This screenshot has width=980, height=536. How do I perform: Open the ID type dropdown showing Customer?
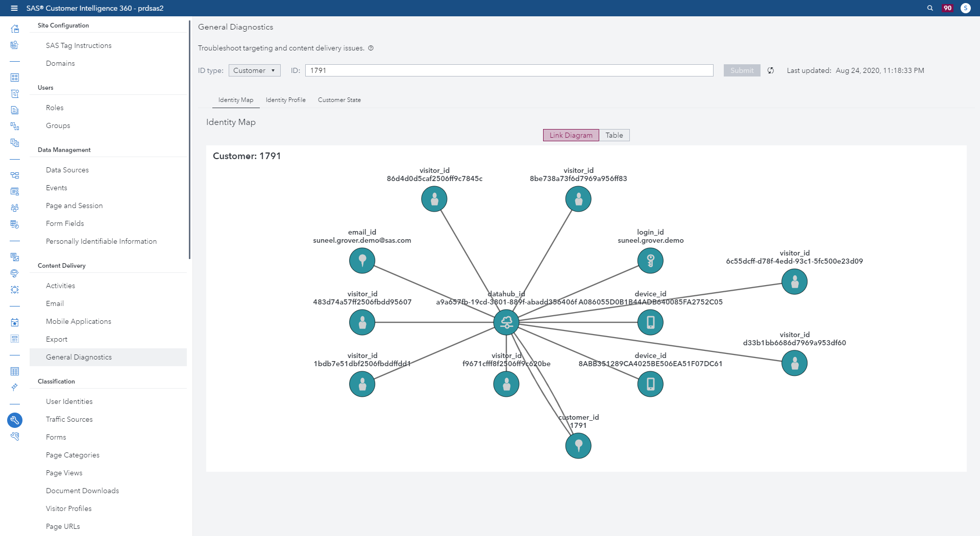point(254,70)
